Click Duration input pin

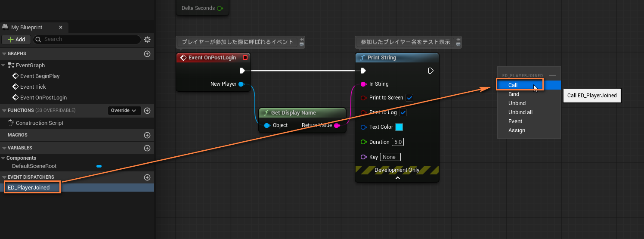pyautogui.click(x=363, y=142)
